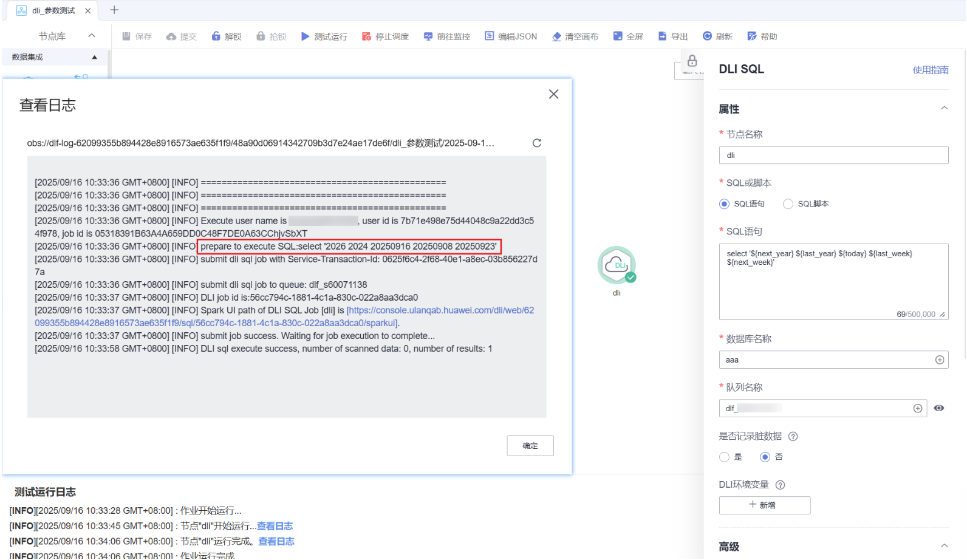Click the Submit (提交) cloud icon
Viewport: 967px width, 560px height.
tap(171, 36)
